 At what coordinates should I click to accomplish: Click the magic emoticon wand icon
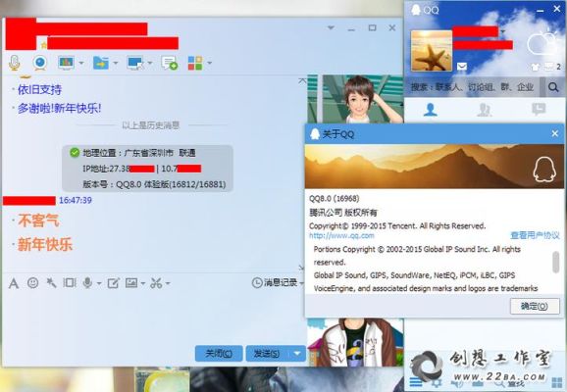coord(51,283)
